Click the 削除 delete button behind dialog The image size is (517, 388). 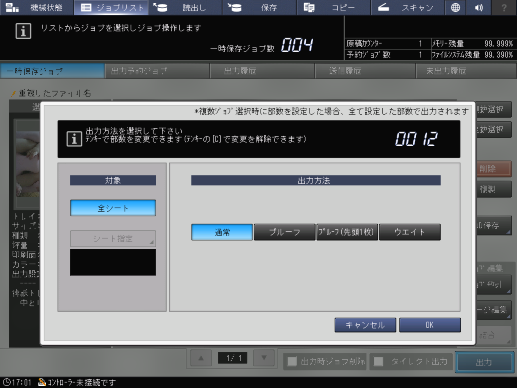tap(494, 169)
